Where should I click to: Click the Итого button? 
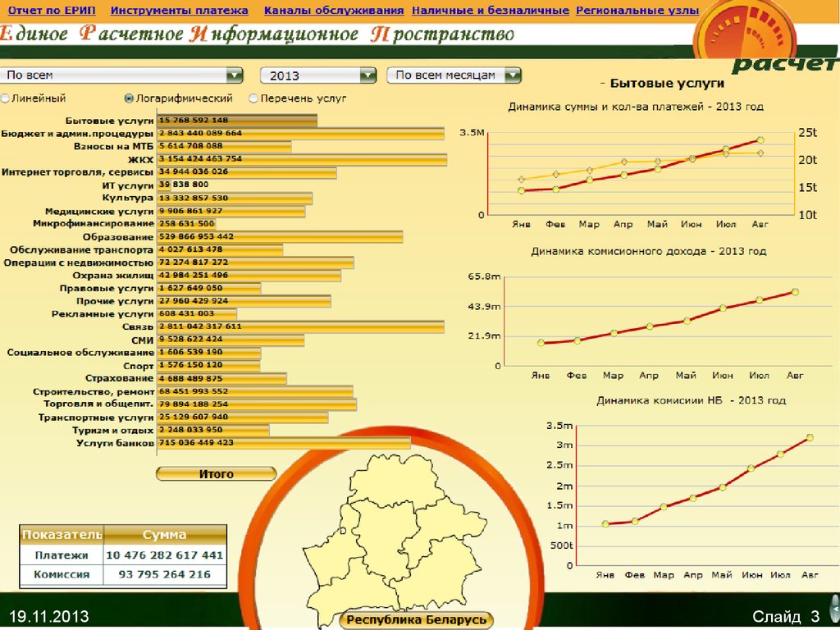[x=217, y=474]
